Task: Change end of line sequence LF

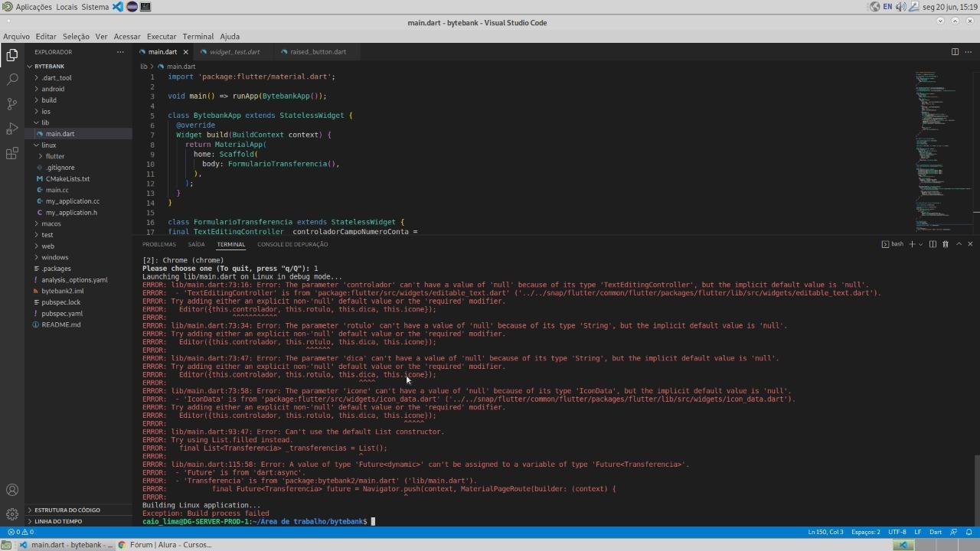Action: 917,532
